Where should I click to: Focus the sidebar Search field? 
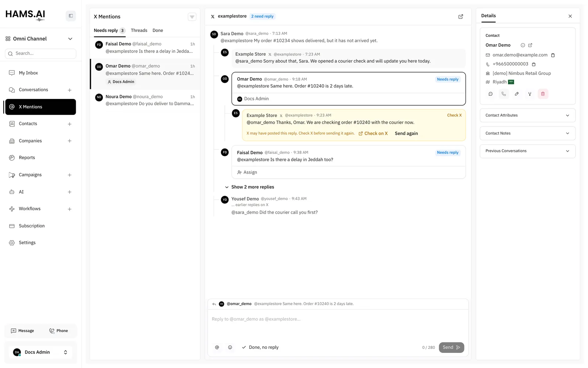40,54
